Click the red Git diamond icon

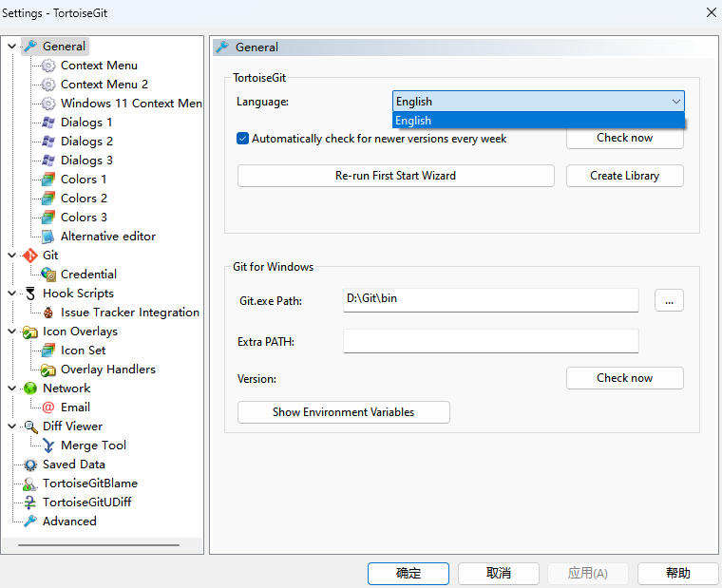coord(30,256)
